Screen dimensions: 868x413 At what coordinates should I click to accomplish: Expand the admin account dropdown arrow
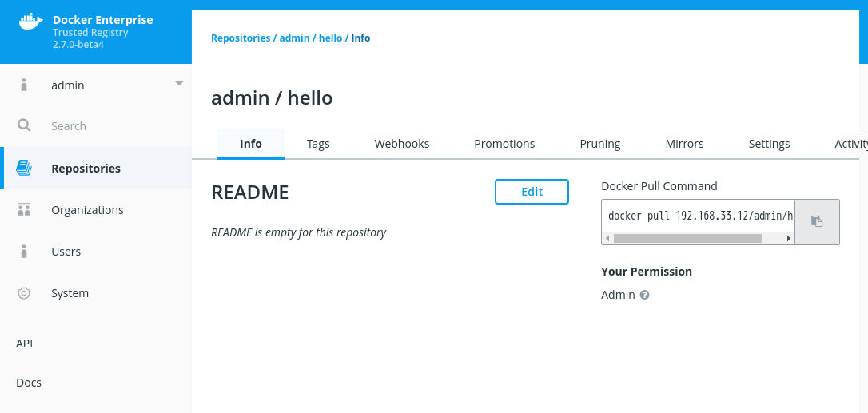click(179, 84)
